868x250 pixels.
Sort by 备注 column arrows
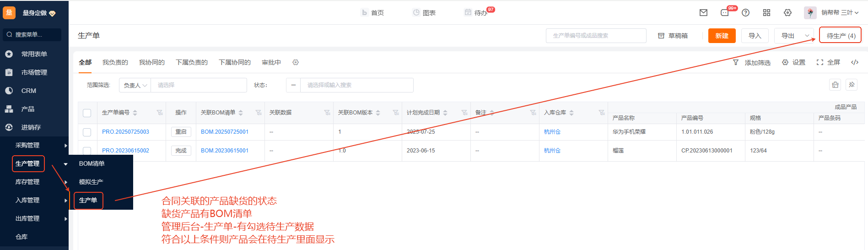click(x=492, y=113)
